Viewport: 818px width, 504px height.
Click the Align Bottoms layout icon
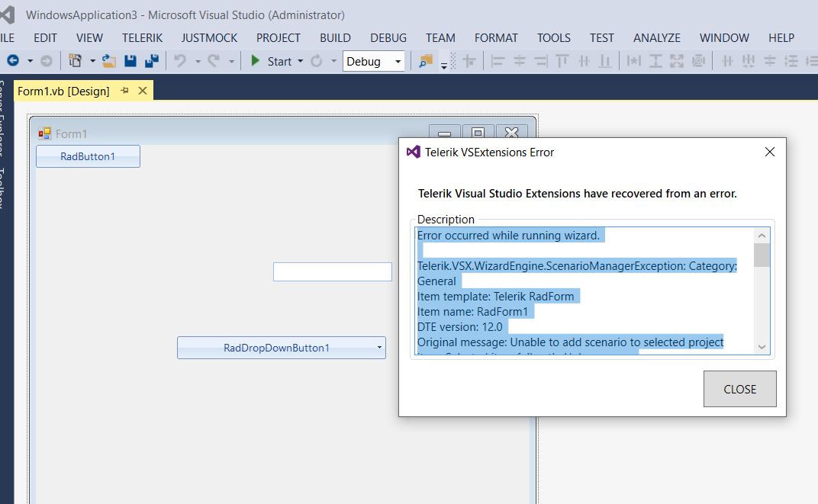pyautogui.click(x=605, y=61)
